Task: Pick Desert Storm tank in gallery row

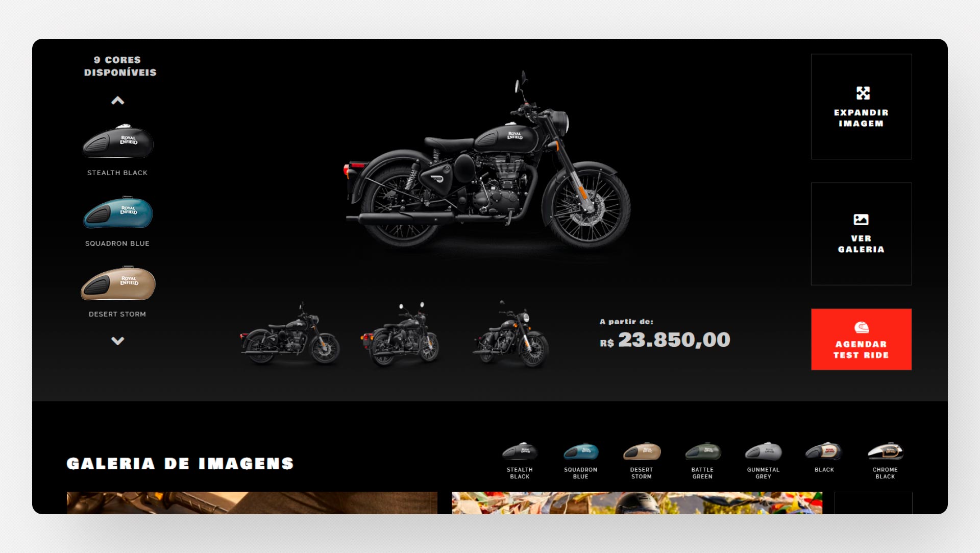Action: click(x=642, y=452)
